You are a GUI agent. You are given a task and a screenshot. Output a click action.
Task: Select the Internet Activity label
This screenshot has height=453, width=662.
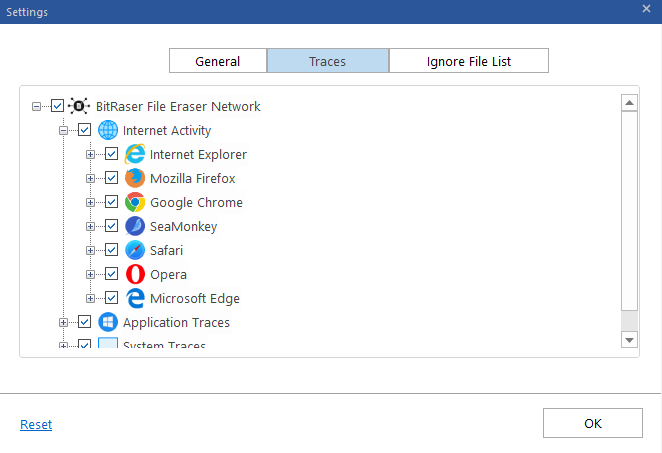167,130
